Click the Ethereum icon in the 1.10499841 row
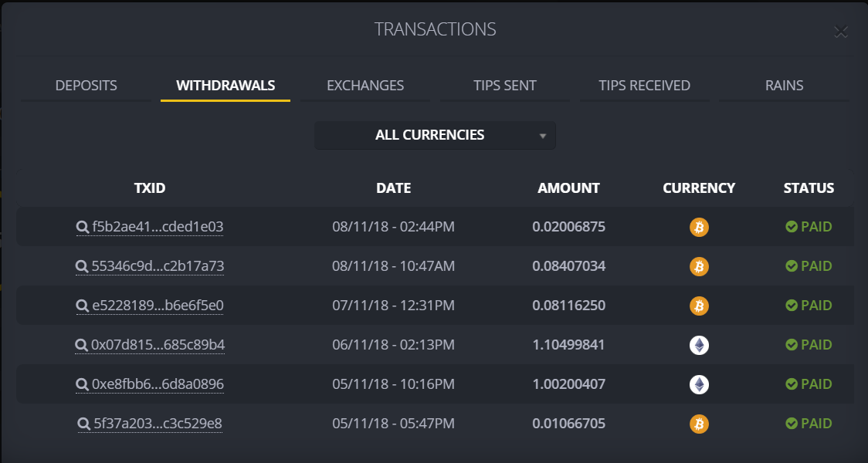868x463 pixels. (x=699, y=345)
